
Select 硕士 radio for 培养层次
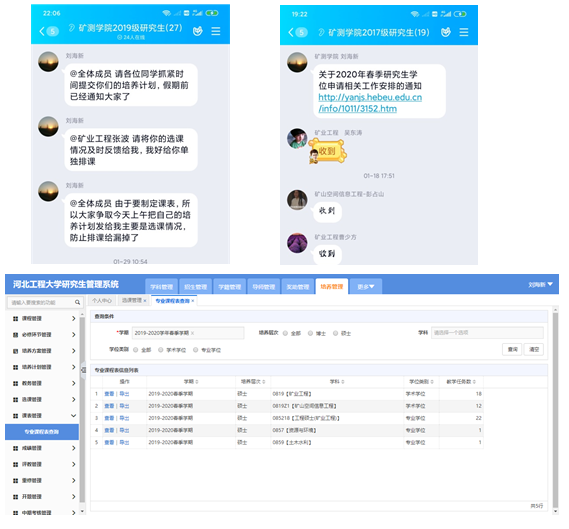pos(336,333)
